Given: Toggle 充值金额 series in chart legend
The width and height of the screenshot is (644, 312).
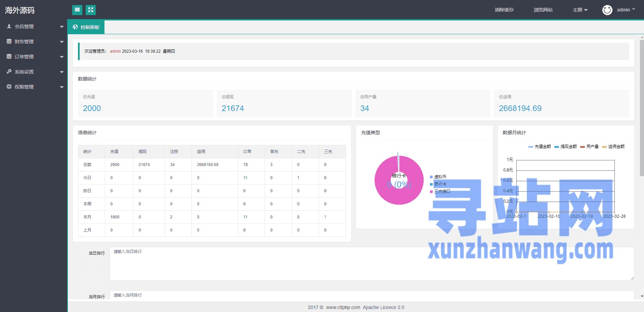Looking at the screenshot, I should 540,147.
